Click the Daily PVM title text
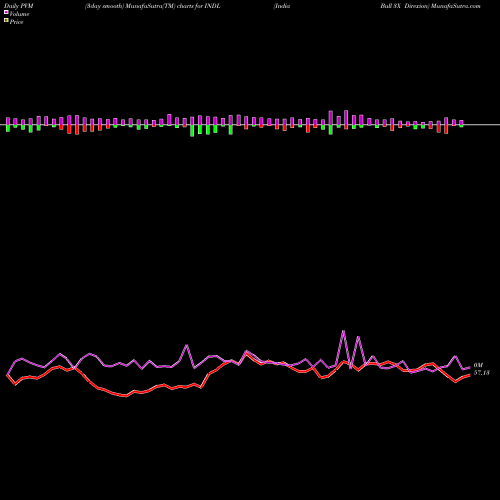500x500 pixels. (19, 6)
